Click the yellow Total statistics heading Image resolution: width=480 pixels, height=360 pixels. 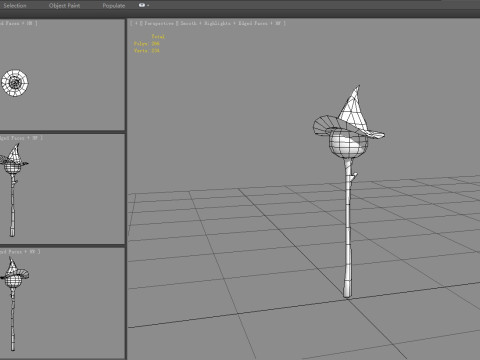point(158,37)
